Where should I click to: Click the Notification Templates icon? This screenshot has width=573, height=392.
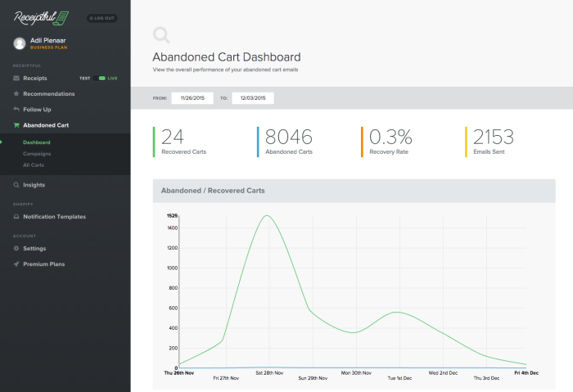click(x=16, y=217)
